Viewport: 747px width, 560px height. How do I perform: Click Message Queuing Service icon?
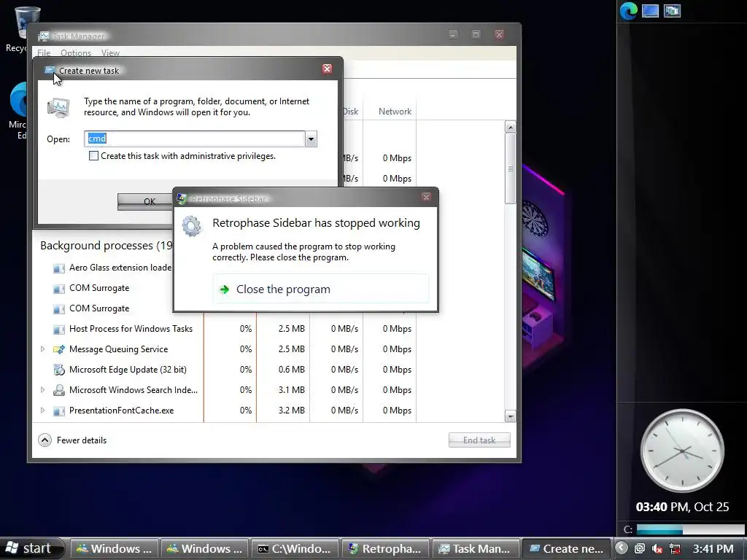58,349
